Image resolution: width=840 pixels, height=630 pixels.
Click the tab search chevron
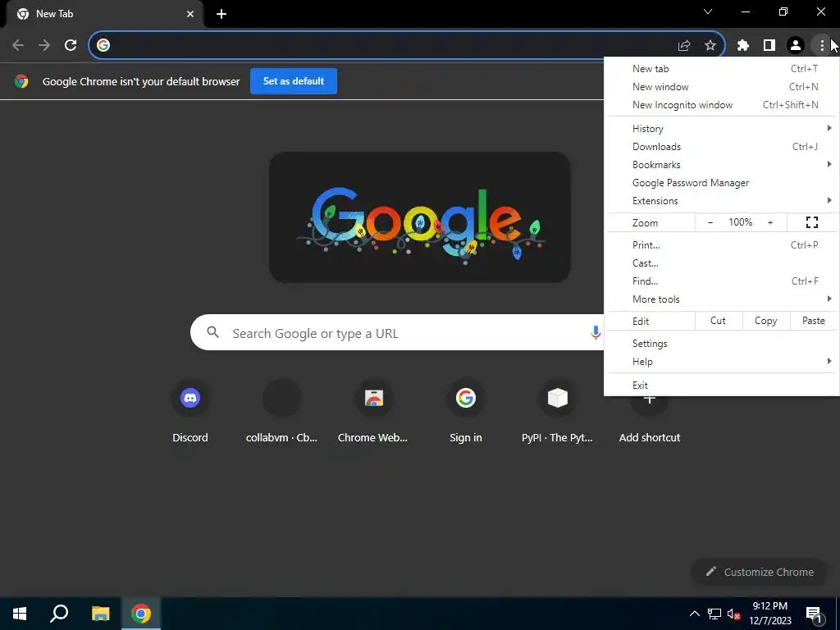708,11
